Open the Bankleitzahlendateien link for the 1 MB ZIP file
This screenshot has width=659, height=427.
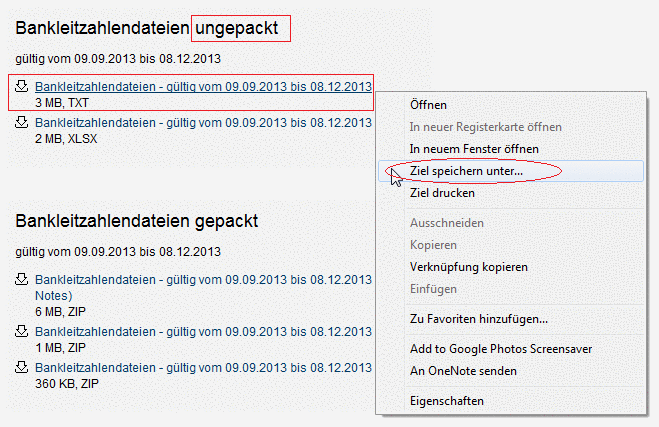[x=203, y=332]
